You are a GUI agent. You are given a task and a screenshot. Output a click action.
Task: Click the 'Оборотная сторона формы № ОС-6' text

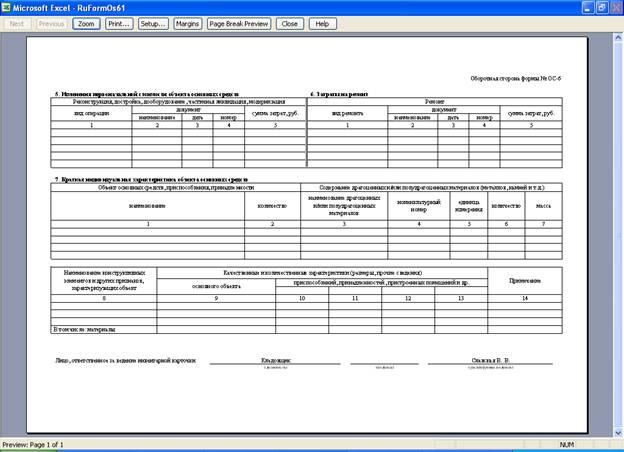point(515,76)
